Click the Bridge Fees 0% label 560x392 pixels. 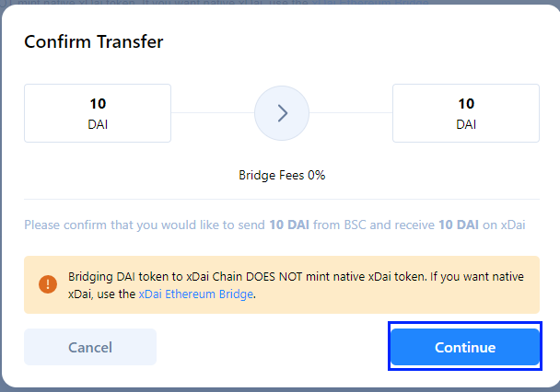click(282, 175)
